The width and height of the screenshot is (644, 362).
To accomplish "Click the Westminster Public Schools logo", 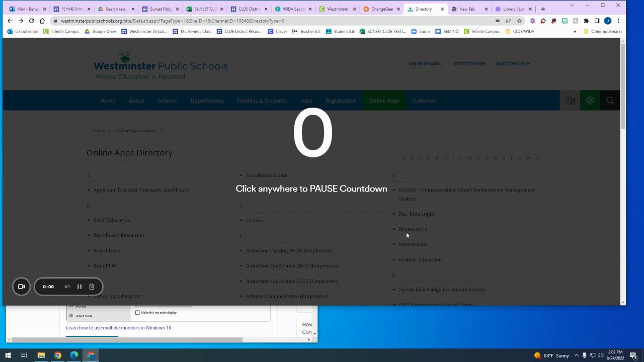I will pos(160,65).
